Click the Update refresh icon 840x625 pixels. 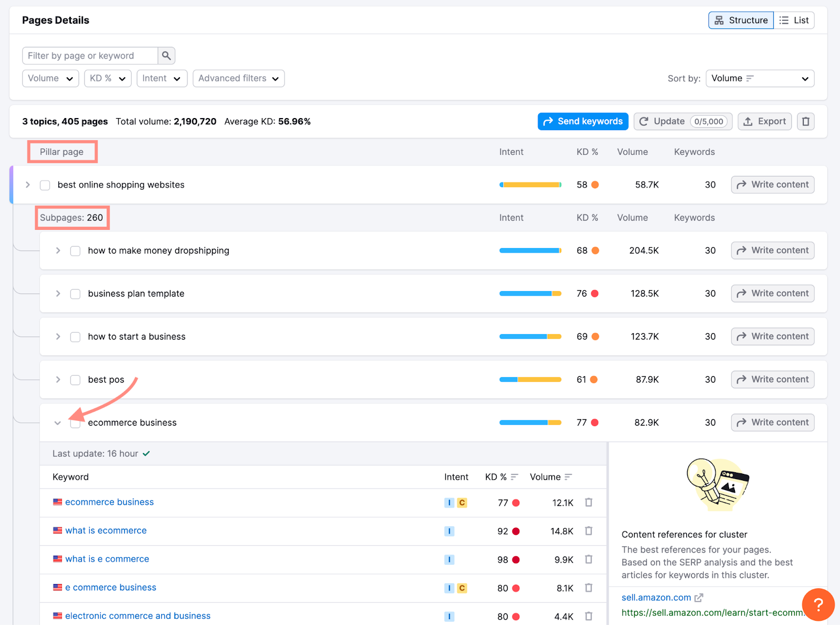point(645,121)
